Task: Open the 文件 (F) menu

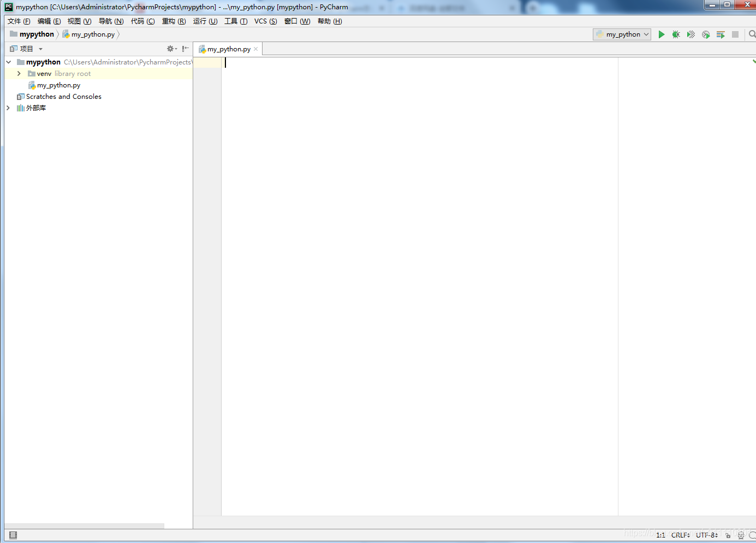Action: coord(19,21)
